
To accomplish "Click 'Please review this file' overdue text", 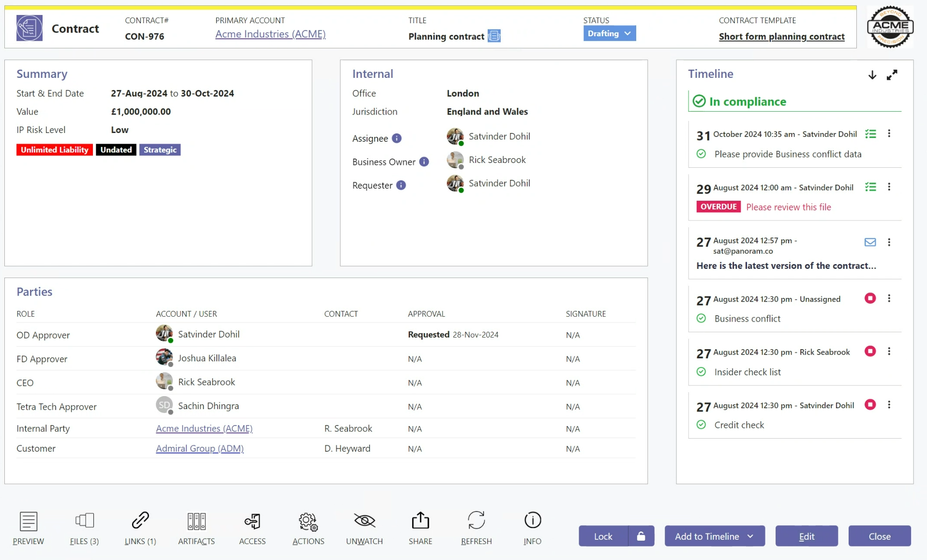I will (789, 207).
